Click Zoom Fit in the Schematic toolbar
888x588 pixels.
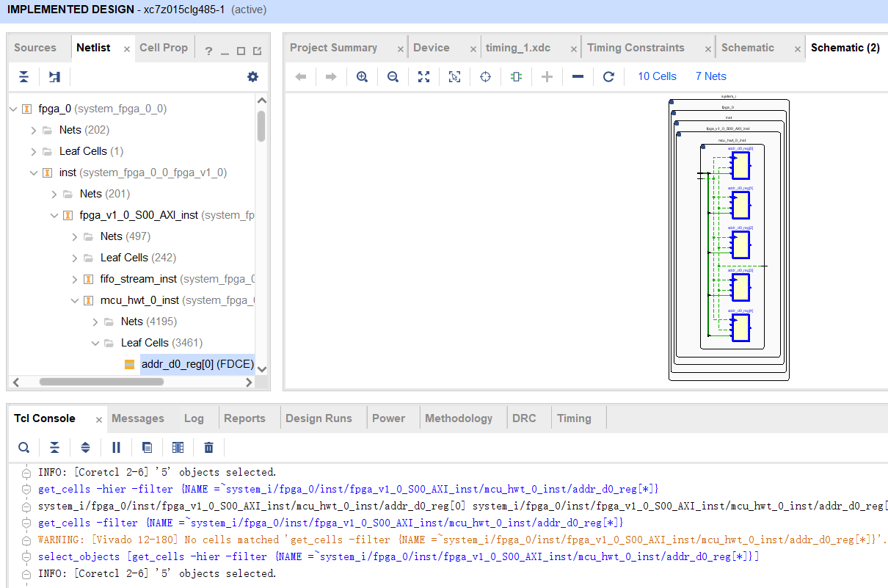423,76
